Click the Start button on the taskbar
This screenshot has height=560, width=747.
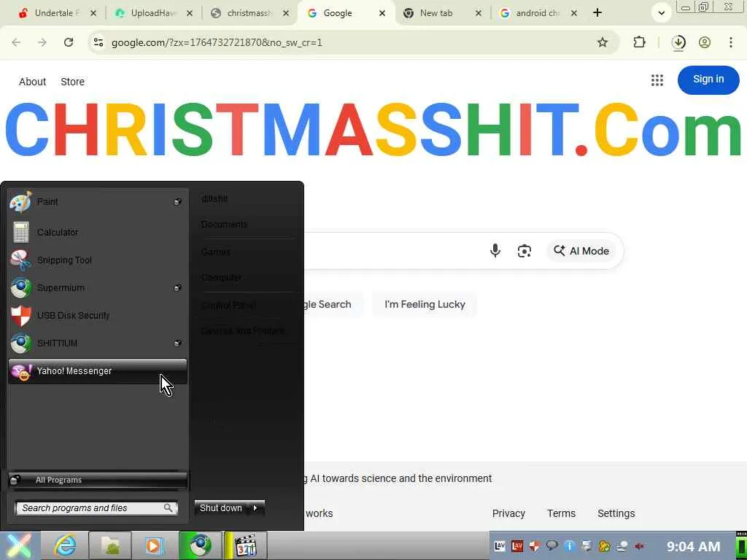[19, 545]
